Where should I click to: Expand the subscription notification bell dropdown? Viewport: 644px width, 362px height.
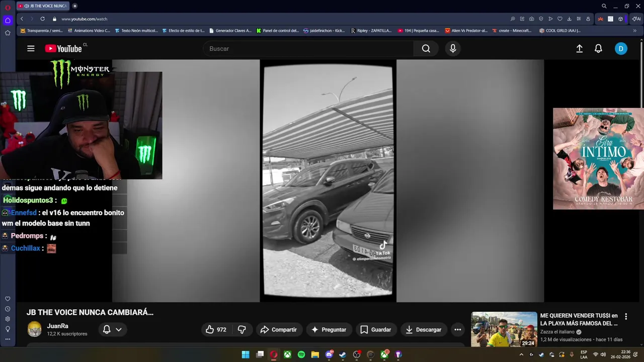(112, 330)
